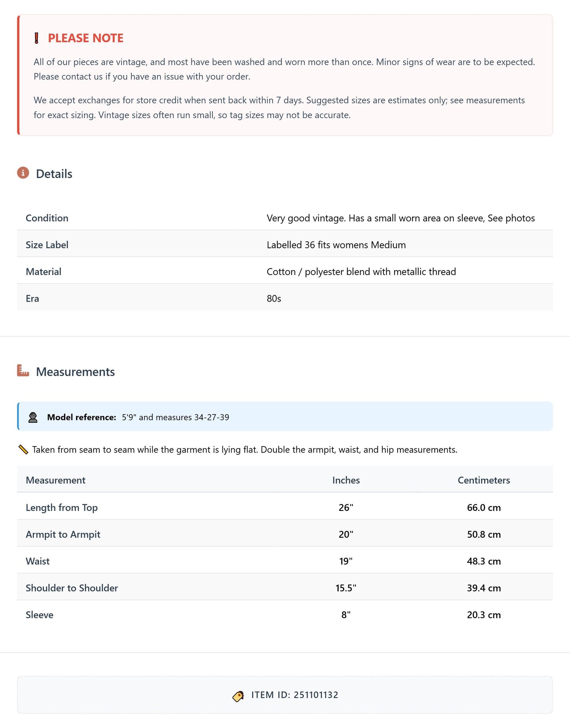Select the Sleeve centimeters value

(x=484, y=615)
